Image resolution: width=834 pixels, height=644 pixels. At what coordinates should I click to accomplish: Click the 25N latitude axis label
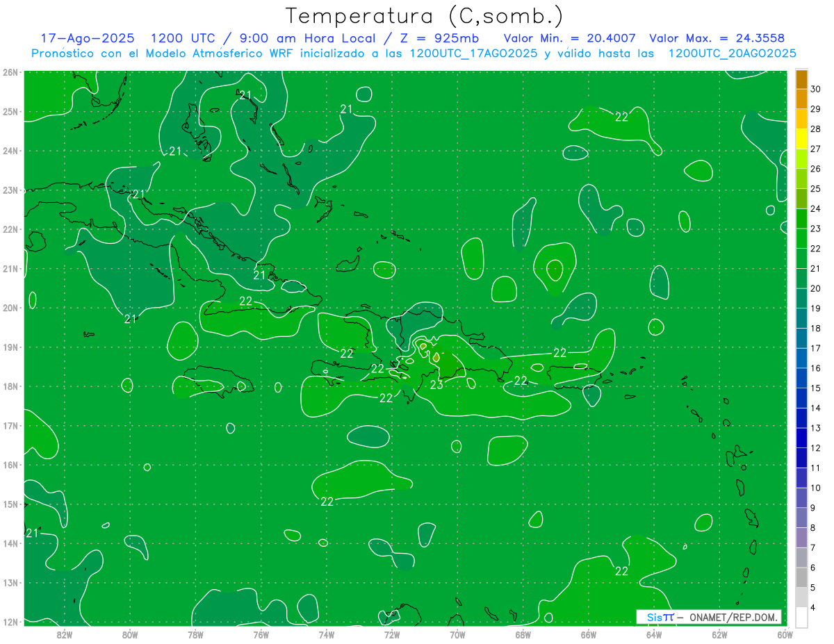tap(10, 111)
